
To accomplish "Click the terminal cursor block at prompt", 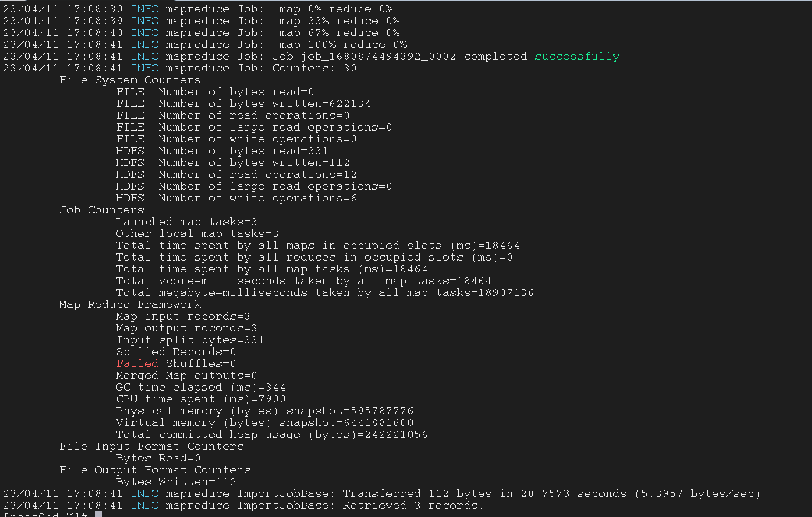I will (x=98, y=515).
